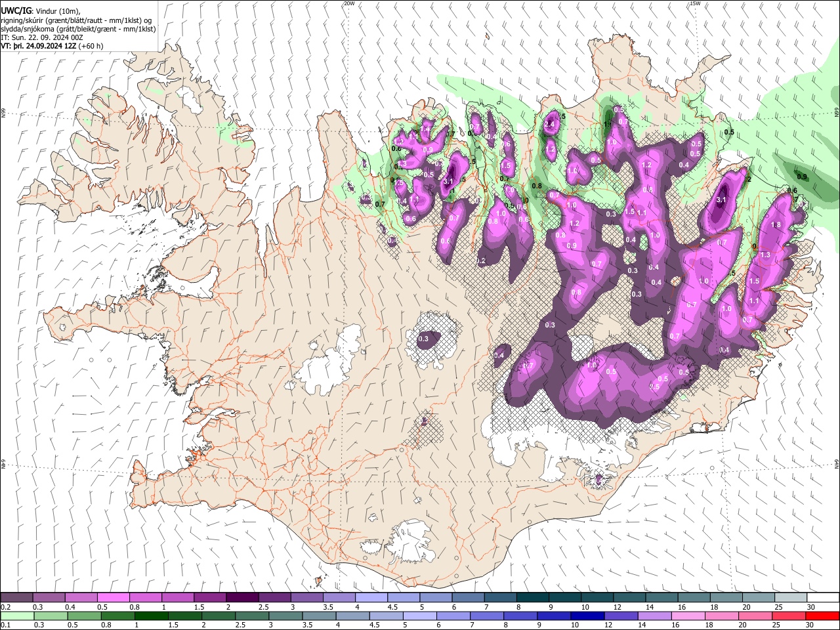840x630 pixels.
Task: Click the '15W' longitude label
Action: (x=695, y=3)
